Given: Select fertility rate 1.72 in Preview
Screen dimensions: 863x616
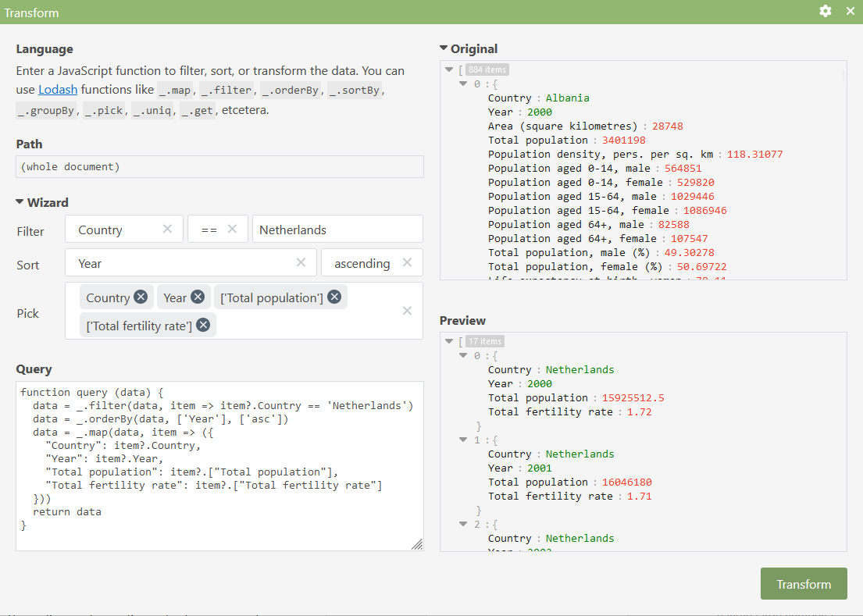Looking at the screenshot, I should pos(640,411).
